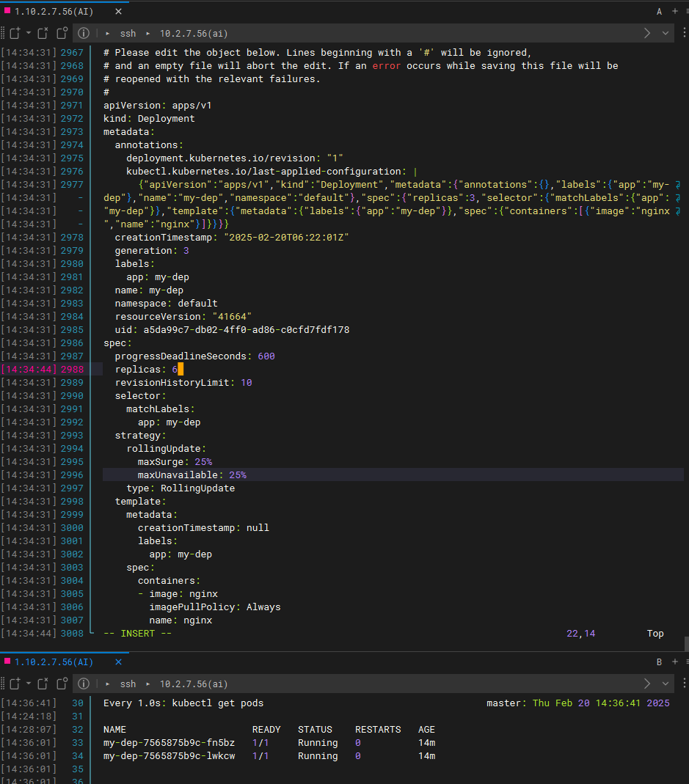Add a new tab in pane A
Screen dimensions: 689x784
(674, 11)
